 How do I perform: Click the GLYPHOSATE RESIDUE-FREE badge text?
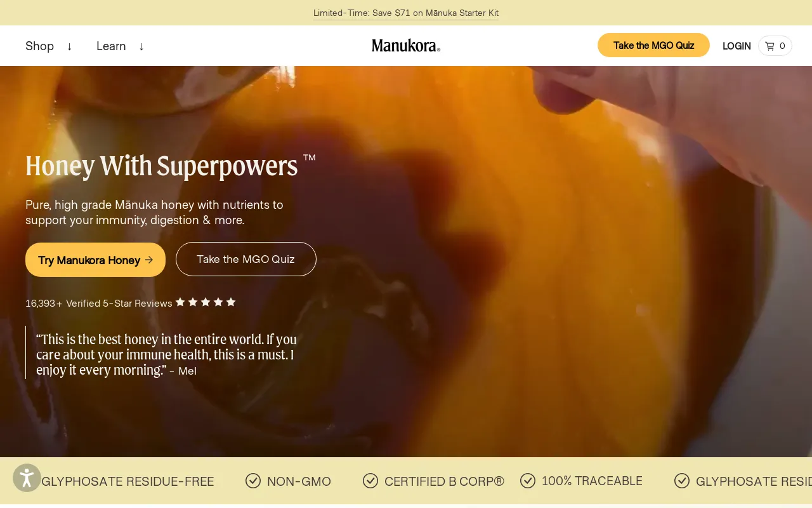128,481
